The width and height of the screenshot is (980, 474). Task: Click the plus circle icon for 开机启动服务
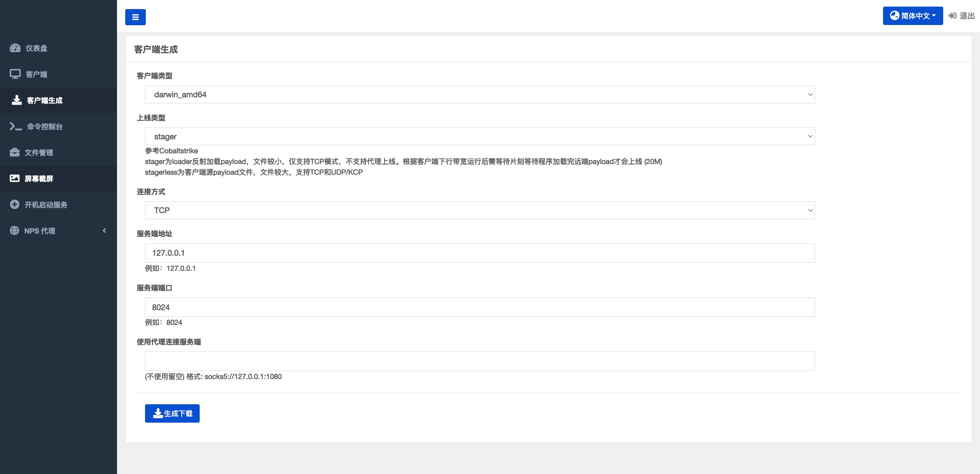15,205
